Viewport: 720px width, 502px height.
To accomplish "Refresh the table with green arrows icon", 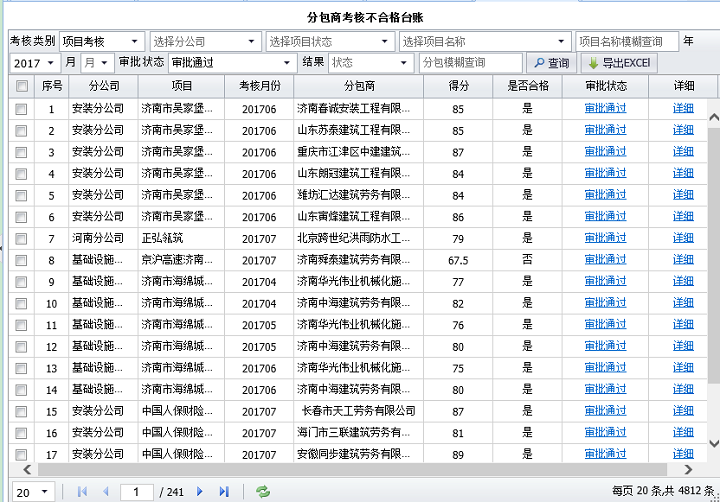I will tap(263, 492).
